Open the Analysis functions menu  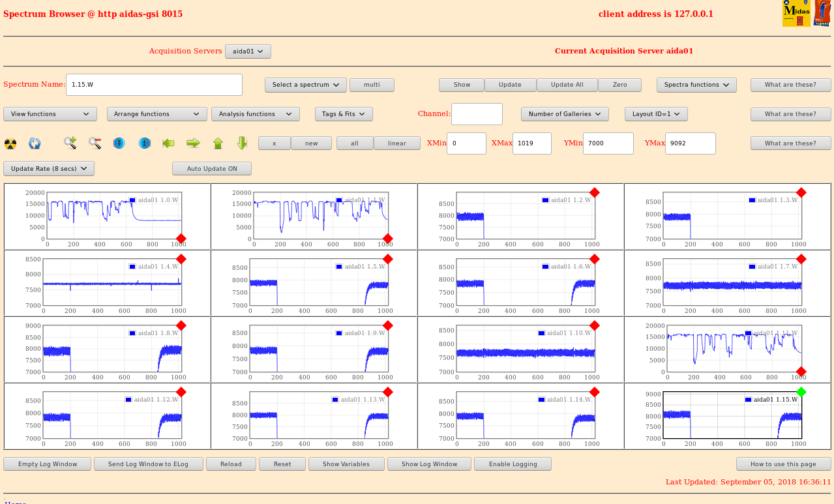255,114
